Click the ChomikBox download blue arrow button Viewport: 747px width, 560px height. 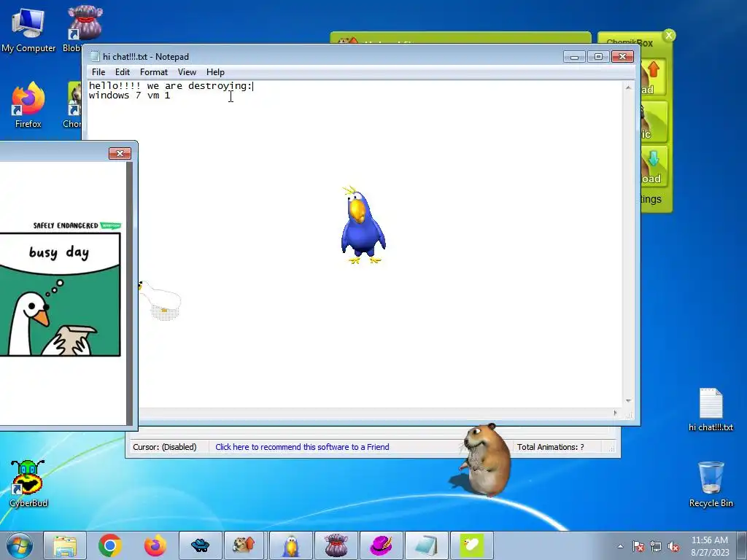(x=653, y=167)
